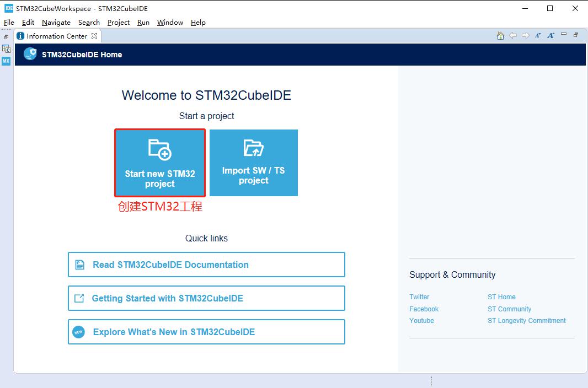This screenshot has height=388, width=588.
Task: Open the MX perspective icon in the left sidebar
Action: [x=6, y=61]
